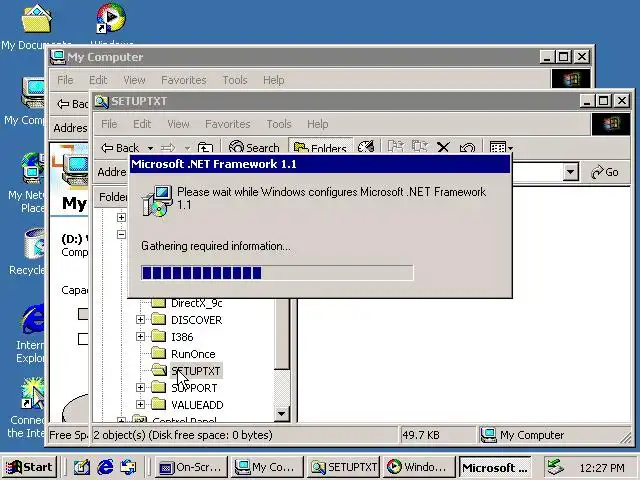Switch to Windows Media Player taskbar button
The width and height of the screenshot is (640, 480).
420,467
